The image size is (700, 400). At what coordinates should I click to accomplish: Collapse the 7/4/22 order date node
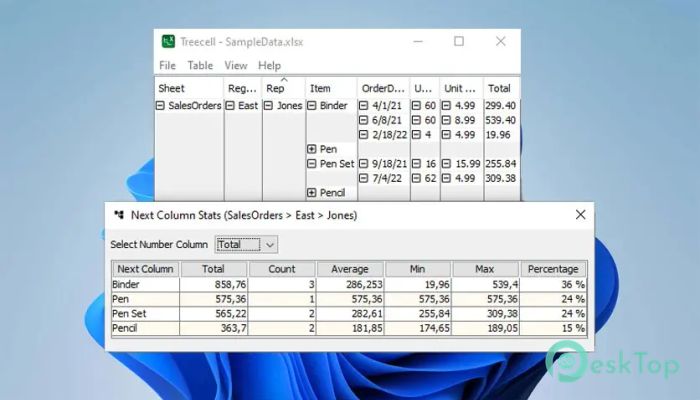363,178
